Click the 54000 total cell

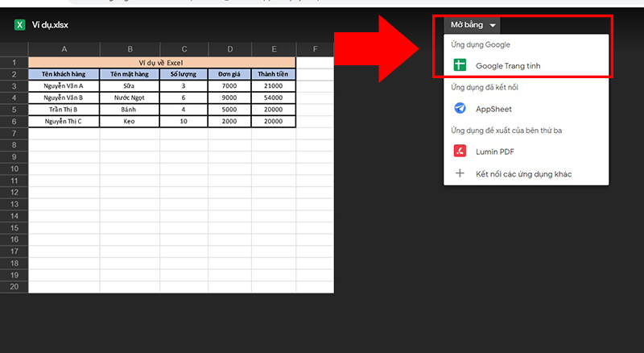pos(273,98)
